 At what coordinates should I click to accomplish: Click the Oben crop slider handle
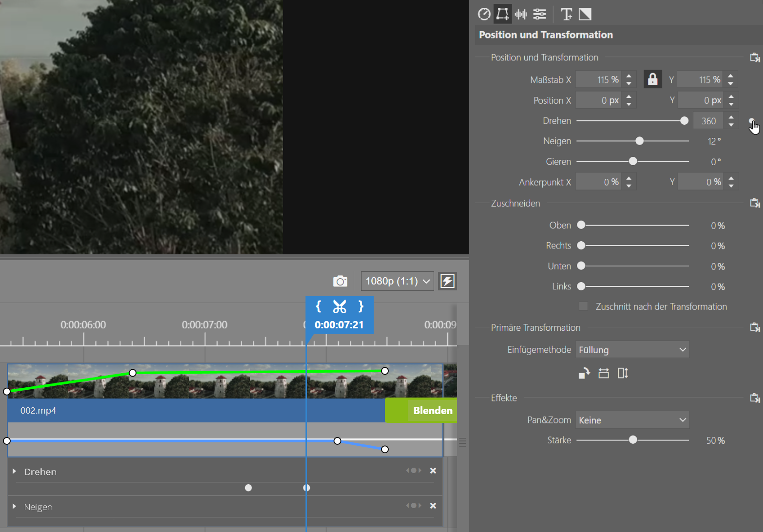pos(581,225)
